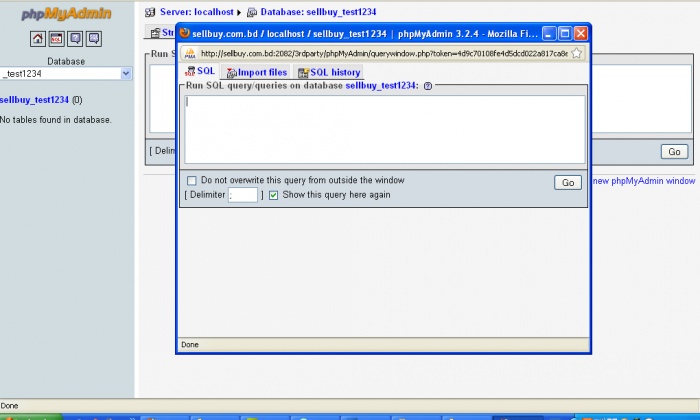Open the SQL history tab
This screenshot has width=700, height=420.
click(x=329, y=72)
